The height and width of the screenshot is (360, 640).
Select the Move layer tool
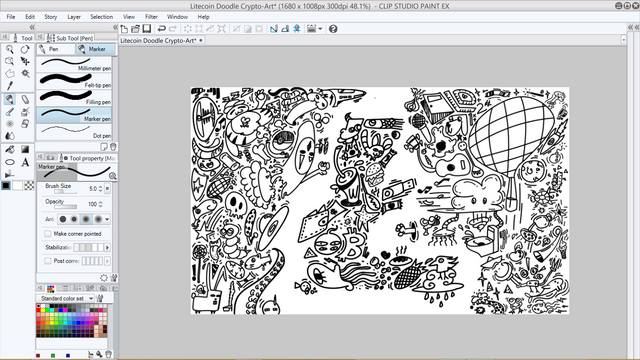coord(25,61)
